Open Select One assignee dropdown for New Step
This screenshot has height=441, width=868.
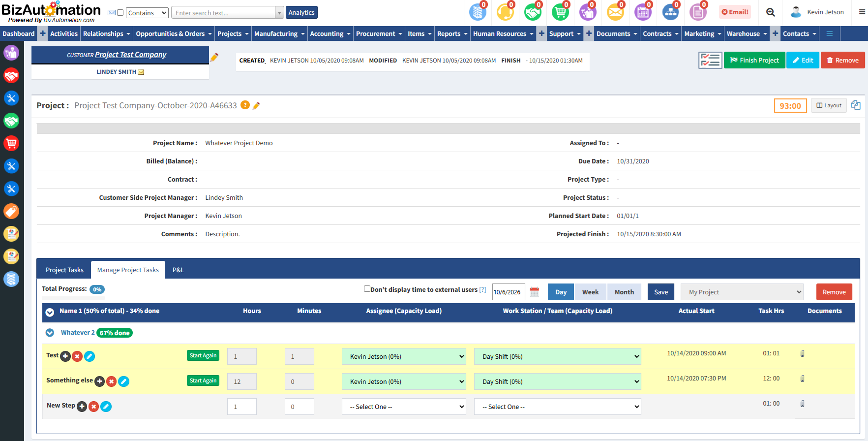pos(404,407)
